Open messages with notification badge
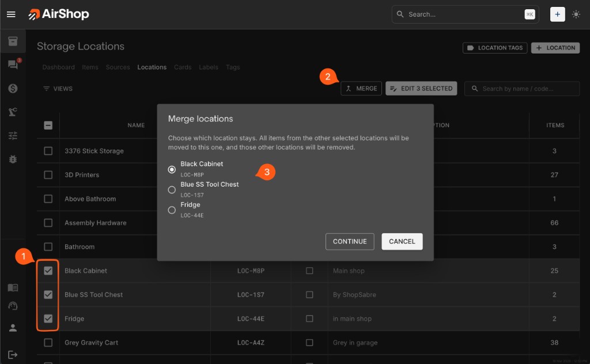 coord(13,65)
